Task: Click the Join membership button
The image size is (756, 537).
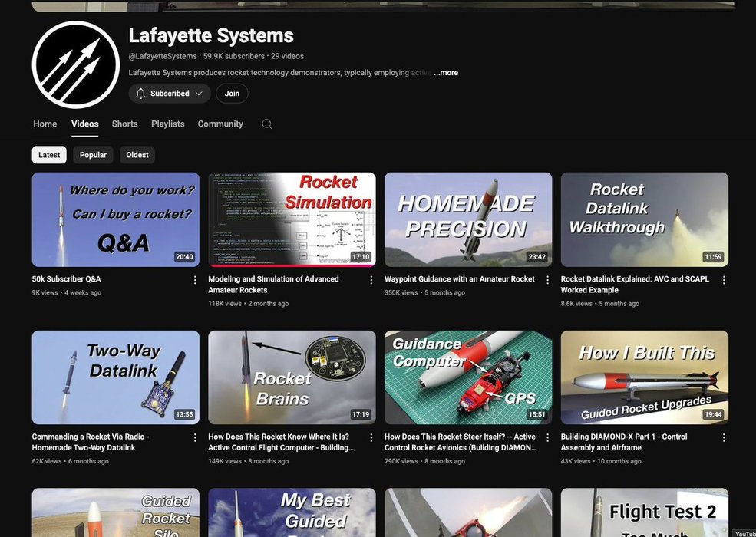Action: pyautogui.click(x=232, y=94)
